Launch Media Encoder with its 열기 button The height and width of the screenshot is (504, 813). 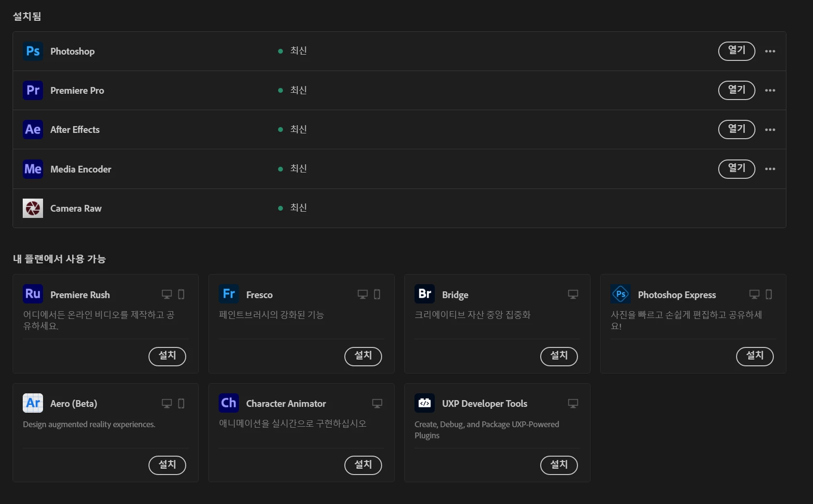pyautogui.click(x=737, y=169)
